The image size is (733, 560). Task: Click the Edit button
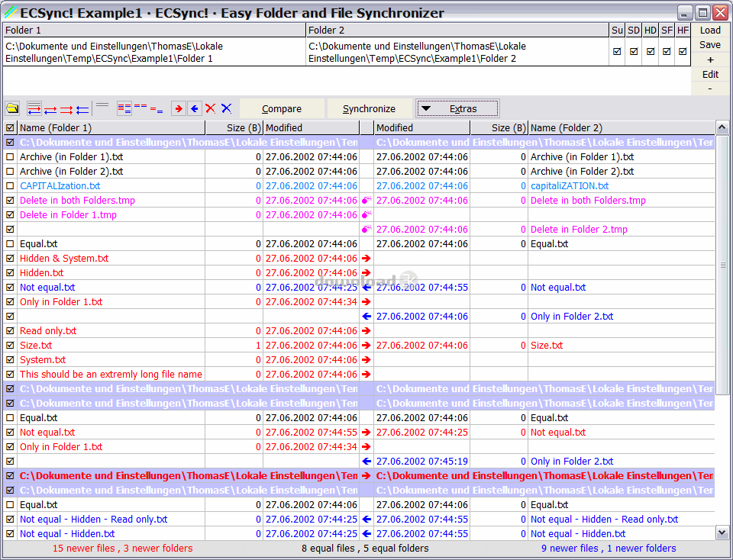coord(710,74)
